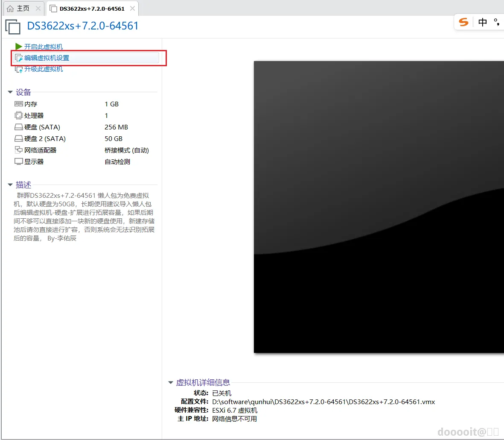This screenshot has width=504, height=440.
Task: Close the DS3622xs+7.2.0-64561 tab
Action: 132,9
